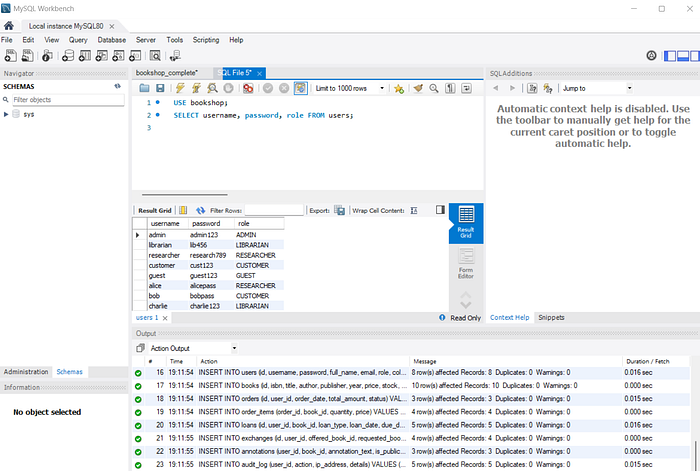Screen dimensions: 700x471
Task: Reconnect to DBMS icon
Action: 175,56
